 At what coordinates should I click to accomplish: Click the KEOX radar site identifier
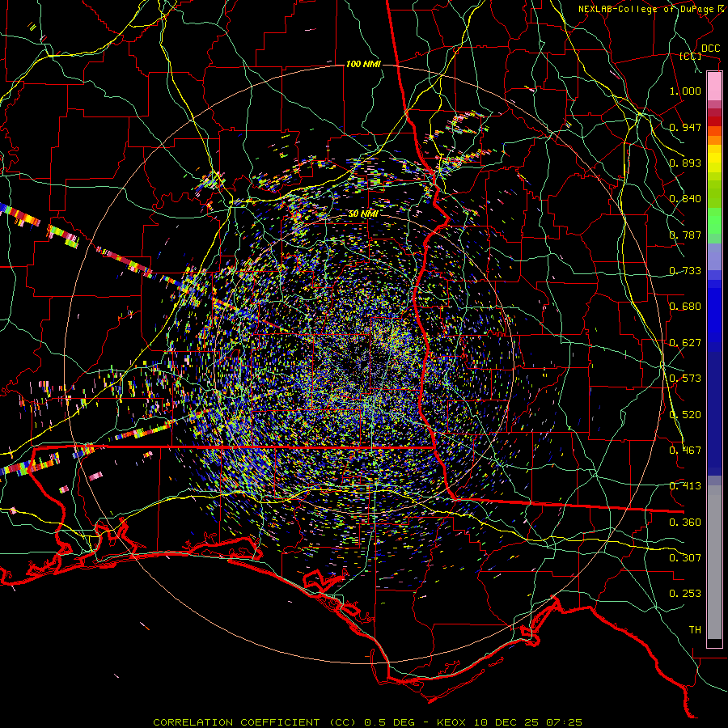coord(451,722)
